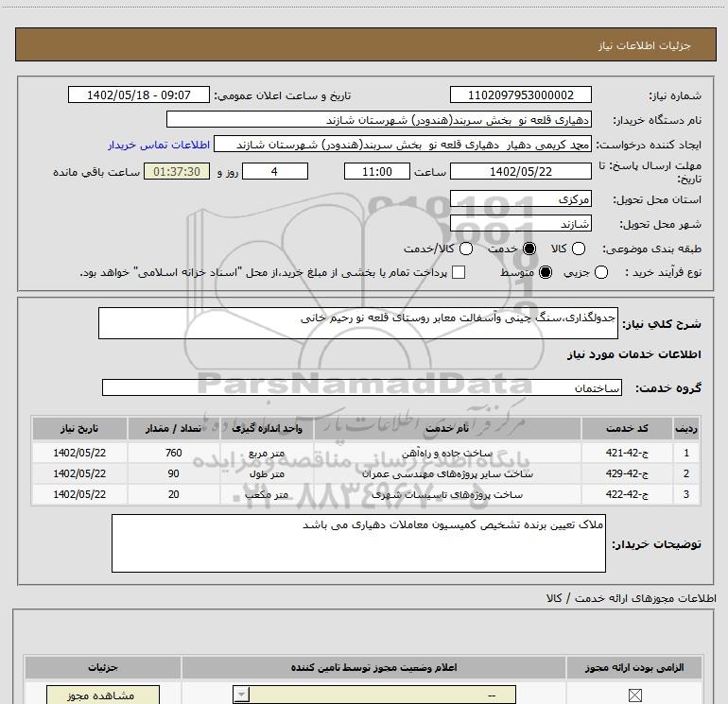Click header الزامی بودن ارائه مجوز
728x704 pixels.
[x=634, y=667]
